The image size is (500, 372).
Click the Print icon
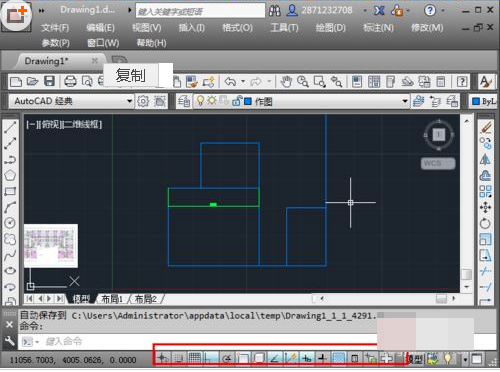click(70, 81)
